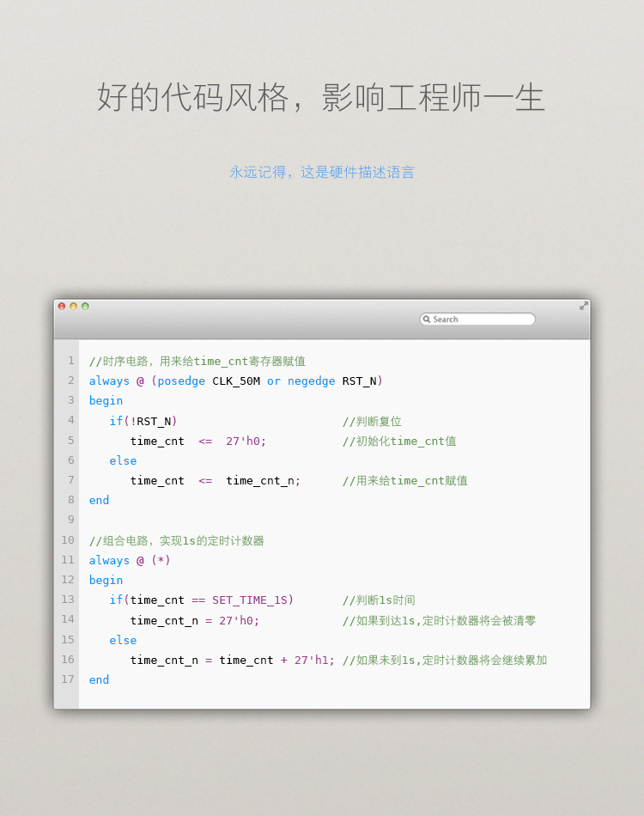Click CLK_50M on line 2

[236, 381]
